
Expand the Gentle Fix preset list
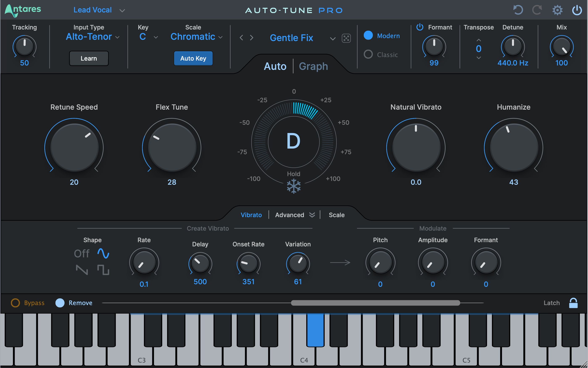point(333,38)
